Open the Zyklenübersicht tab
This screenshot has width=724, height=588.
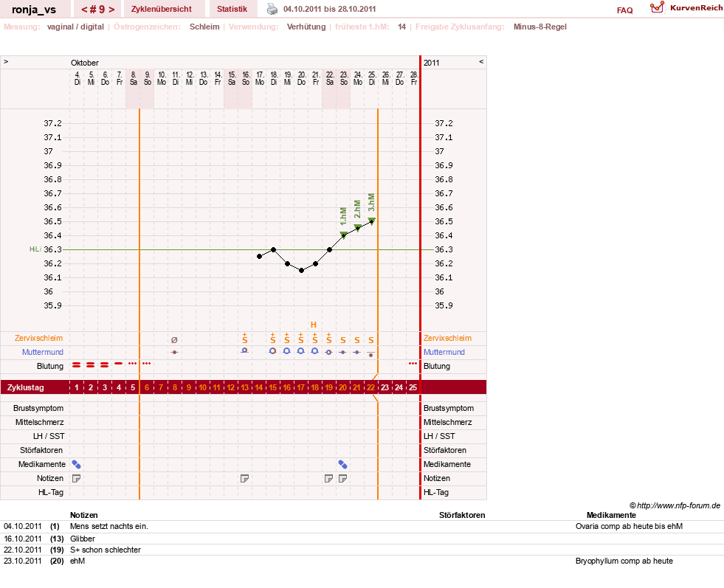[x=162, y=9]
